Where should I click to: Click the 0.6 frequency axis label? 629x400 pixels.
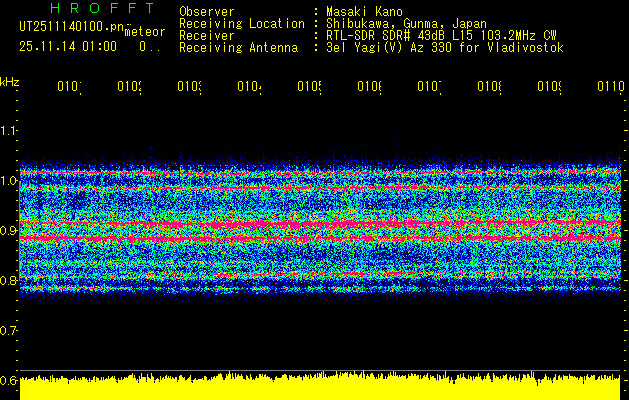tap(8, 380)
